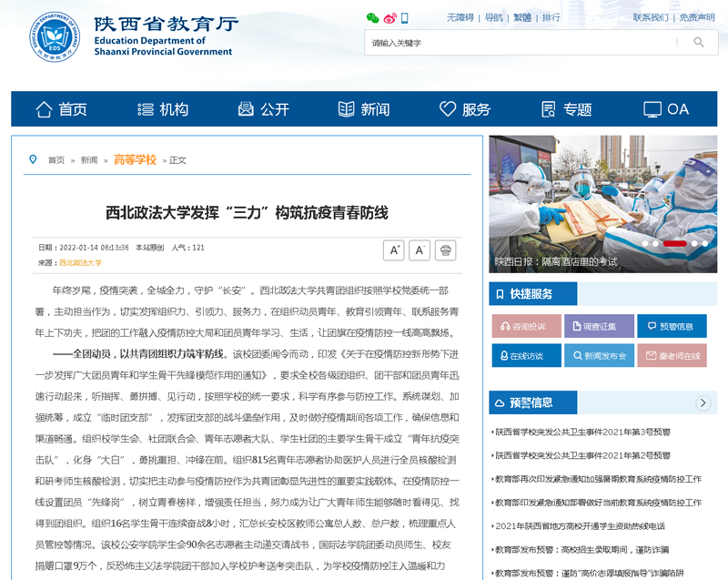
Task: Decrease font size with A- button
Action: [420, 250]
